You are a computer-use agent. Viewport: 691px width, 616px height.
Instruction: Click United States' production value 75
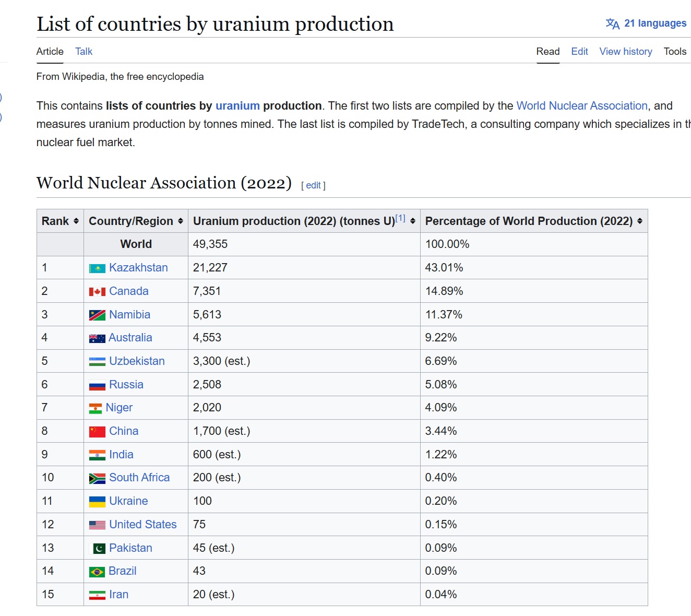(199, 525)
